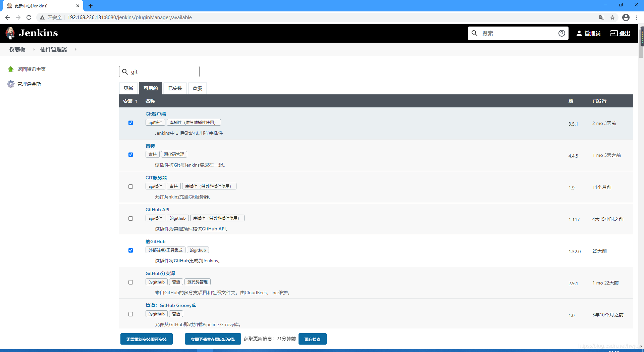Click the 源代码管理 tag under 吉特

pyautogui.click(x=174, y=155)
